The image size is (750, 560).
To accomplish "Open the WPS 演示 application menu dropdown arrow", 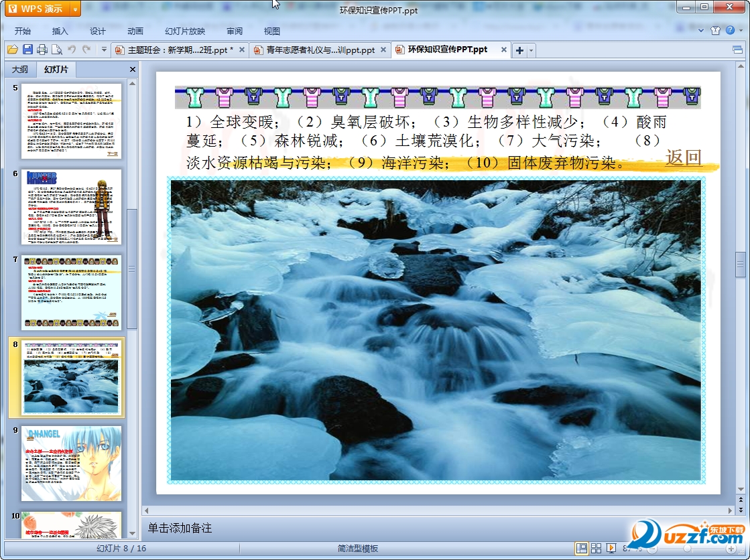I will click(75, 9).
